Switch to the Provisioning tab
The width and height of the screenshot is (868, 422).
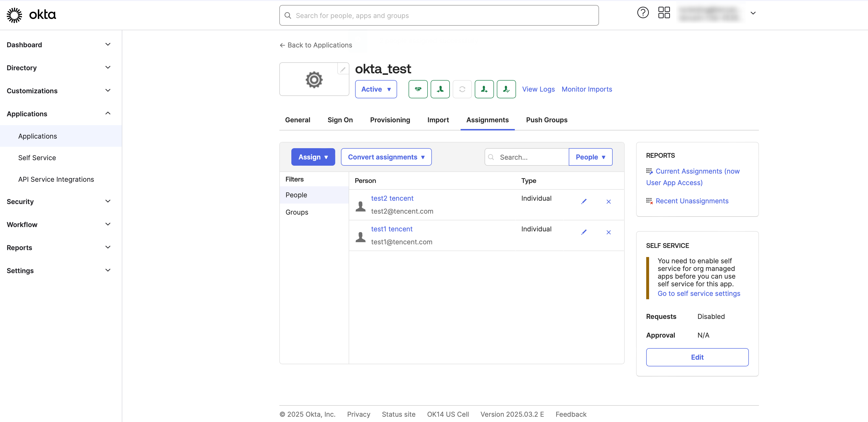390,120
